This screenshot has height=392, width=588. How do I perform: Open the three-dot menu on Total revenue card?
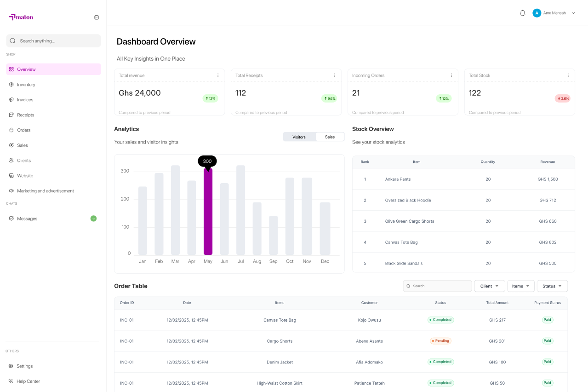click(218, 75)
